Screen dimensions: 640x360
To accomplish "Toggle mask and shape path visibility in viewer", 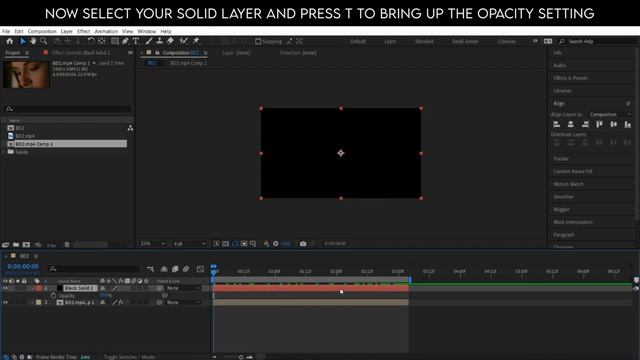I will 235,244.
